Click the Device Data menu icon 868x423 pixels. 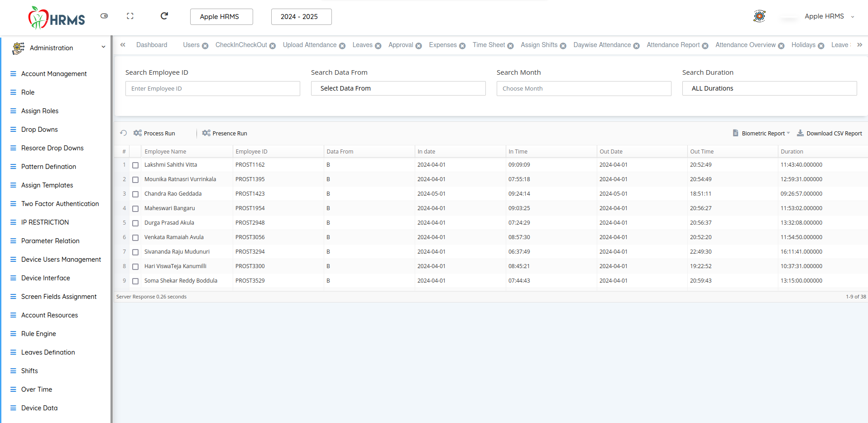click(x=13, y=408)
